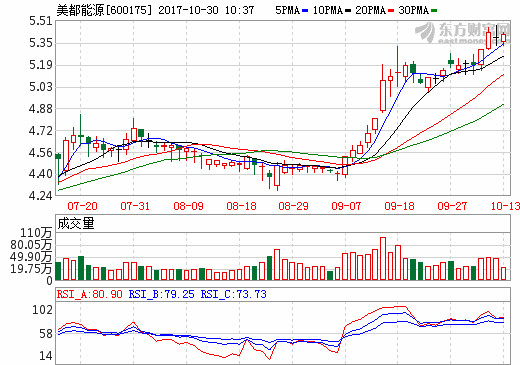This screenshot has width=520, height=365.
Task: Click the date label 07-31
Action: pyautogui.click(x=135, y=206)
